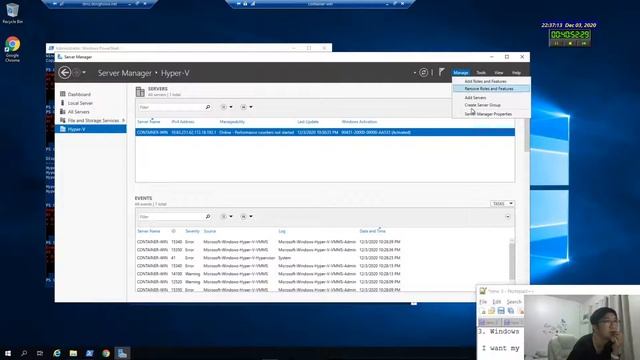Open the Search menu in Notepad++
Viewport: 640px width, 360px height.
click(x=514, y=302)
